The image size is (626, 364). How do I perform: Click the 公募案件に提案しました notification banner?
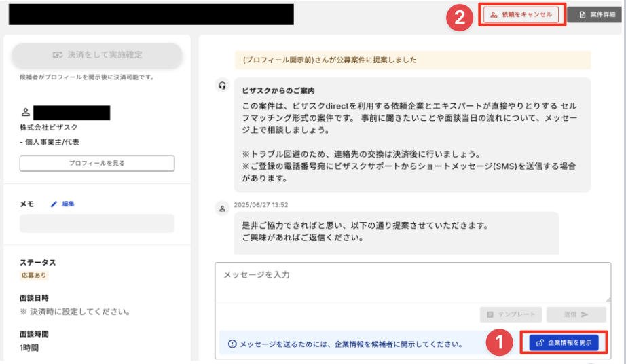tap(413, 60)
